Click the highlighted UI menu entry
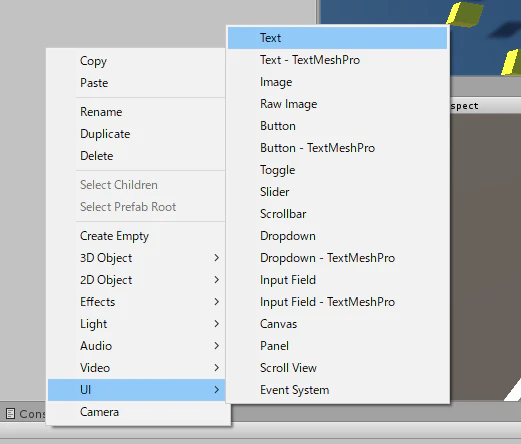Viewport: 521px width, 444px height. 137,390
